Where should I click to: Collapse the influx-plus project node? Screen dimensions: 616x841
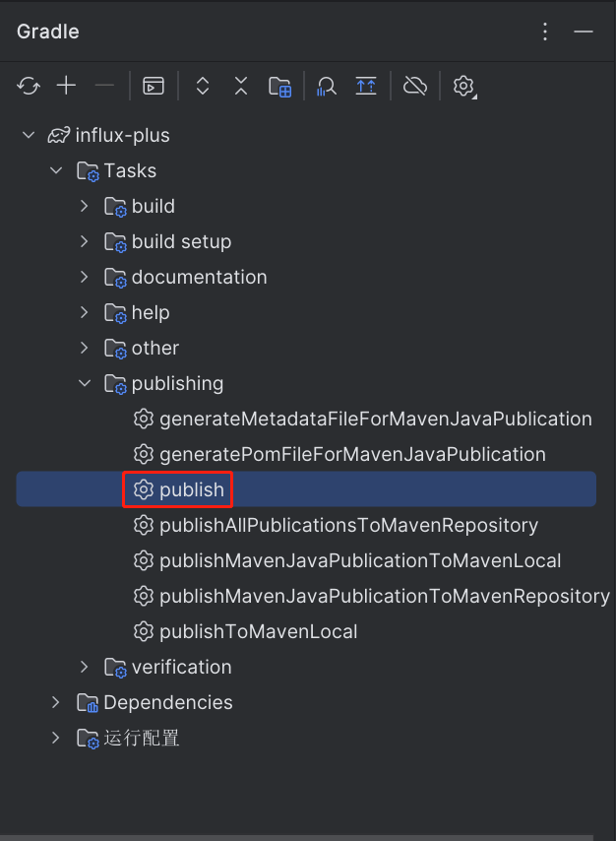(29, 135)
